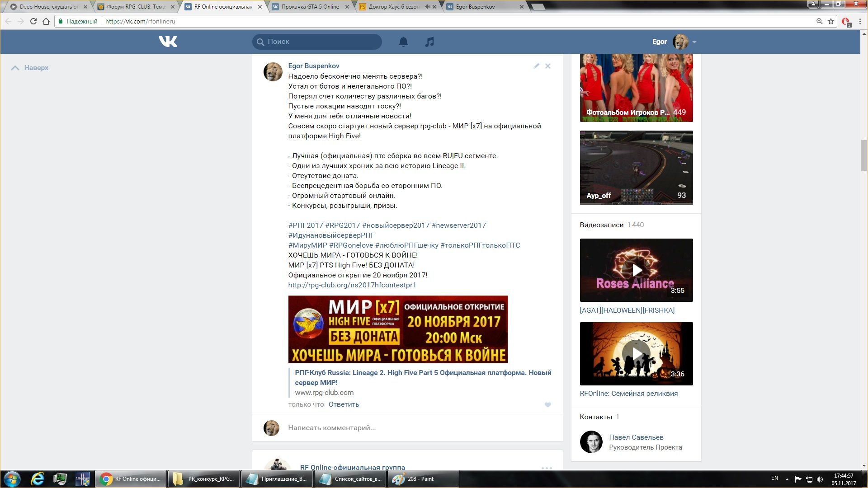Click the Ответить reply link
This screenshot has width=868, height=488.
click(x=344, y=404)
